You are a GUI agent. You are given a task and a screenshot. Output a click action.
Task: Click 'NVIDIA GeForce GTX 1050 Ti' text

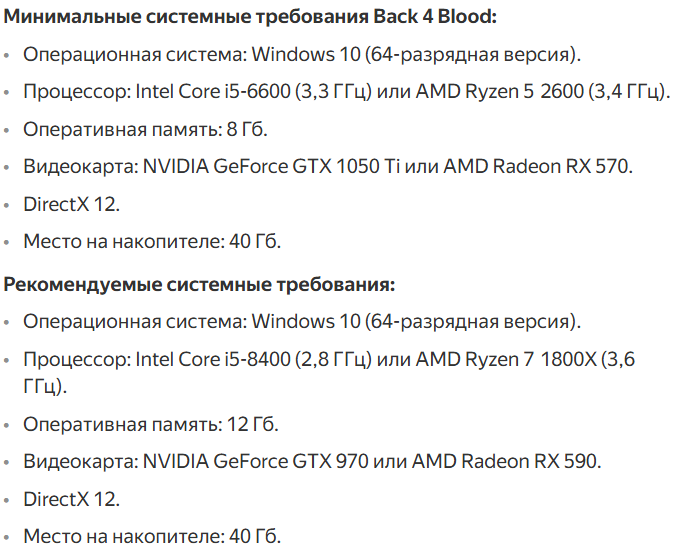270,166
